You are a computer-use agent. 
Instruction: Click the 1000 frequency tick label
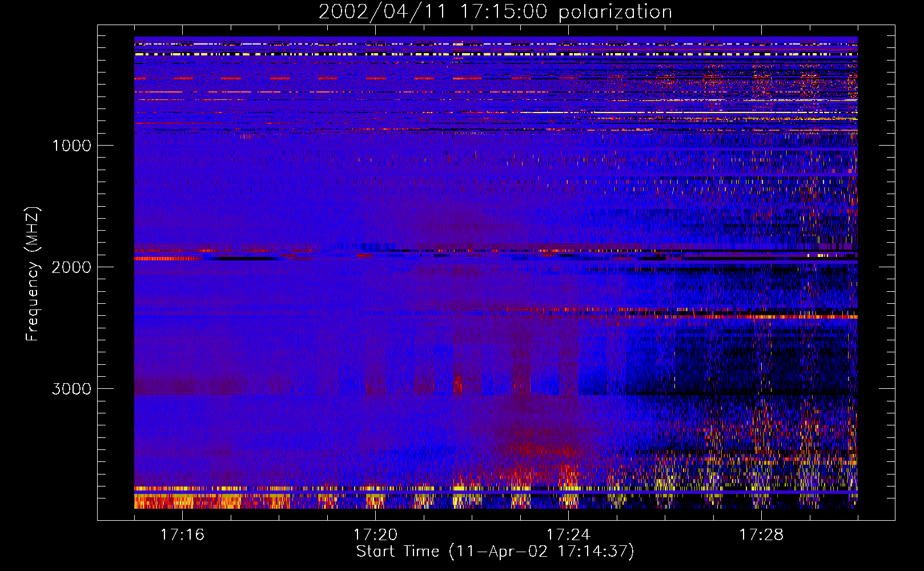(x=71, y=146)
